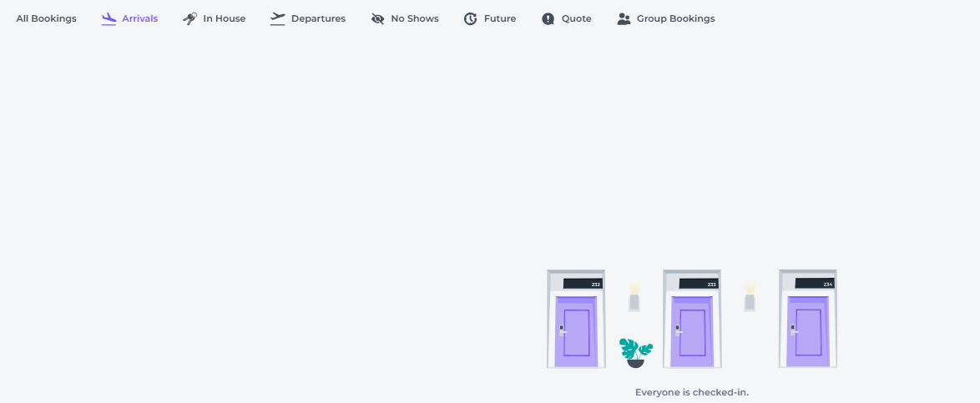980x403 pixels.
Task: Click the Quote speech bubble icon
Action: [x=548, y=18]
